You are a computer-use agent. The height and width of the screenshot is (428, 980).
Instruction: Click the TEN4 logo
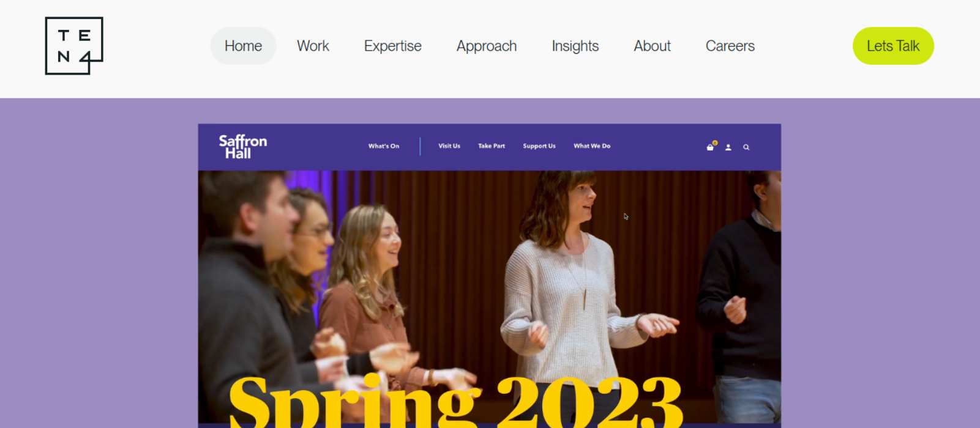(x=74, y=46)
